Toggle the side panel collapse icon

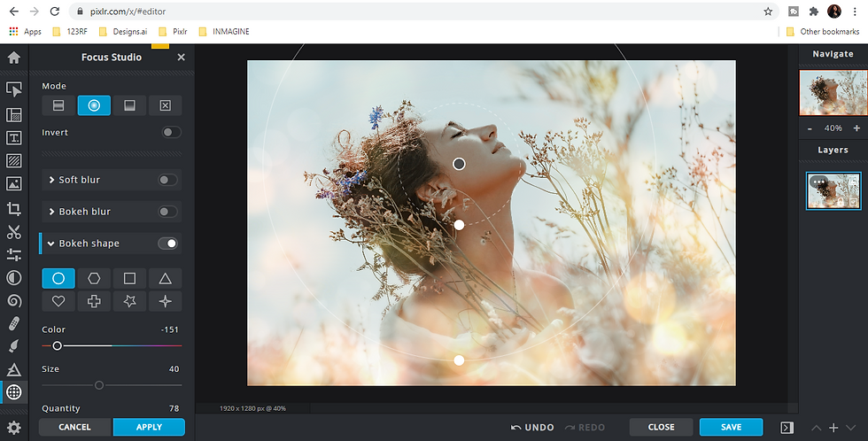click(x=787, y=427)
